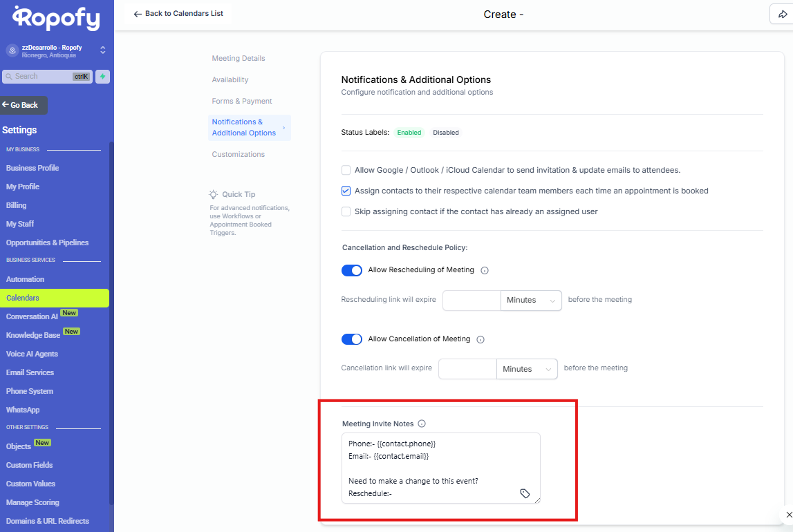793x532 pixels.
Task: Open the Availability step
Action: click(x=230, y=80)
